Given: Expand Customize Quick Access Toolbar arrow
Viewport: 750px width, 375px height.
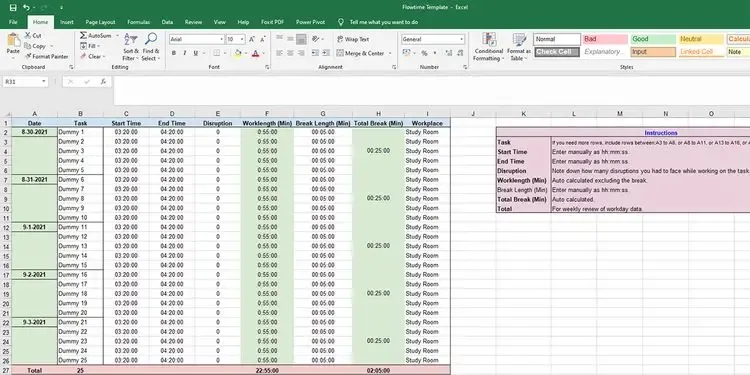Looking at the screenshot, I should [x=62, y=8].
